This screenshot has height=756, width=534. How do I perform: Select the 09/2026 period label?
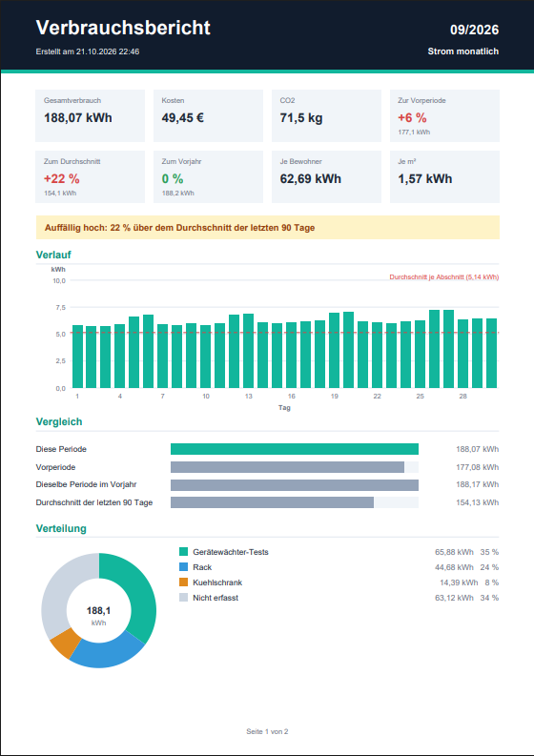pyautogui.click(x=474, y=30)
